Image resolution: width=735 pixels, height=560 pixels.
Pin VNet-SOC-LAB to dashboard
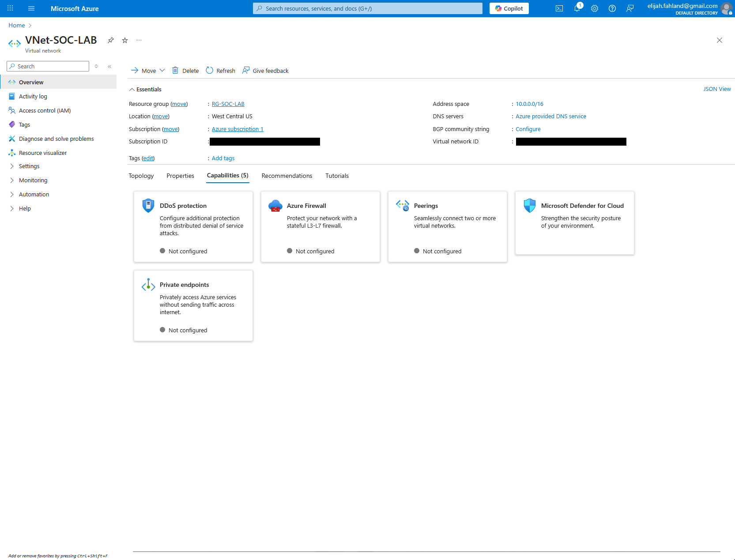pyautogui.click(x=111, y=40)
